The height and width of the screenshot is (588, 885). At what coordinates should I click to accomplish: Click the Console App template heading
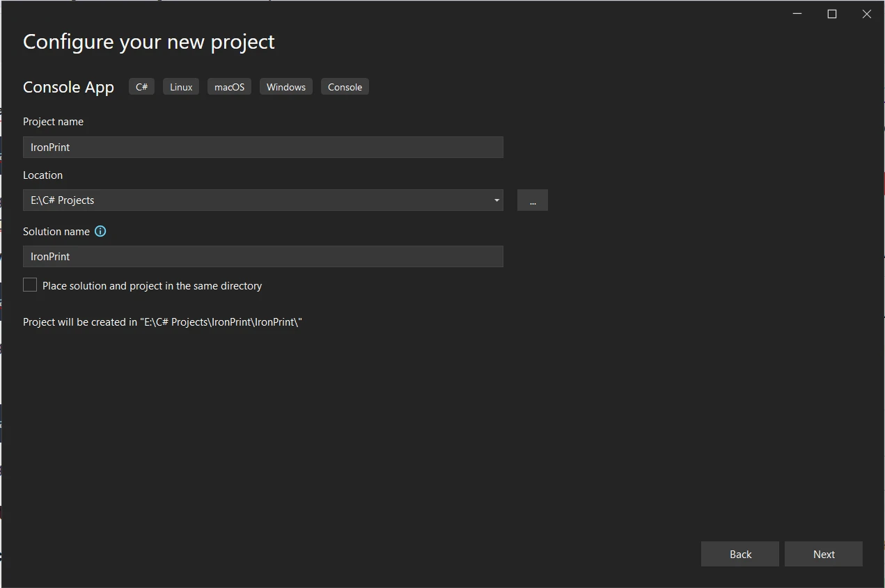(x=68, y=87)
